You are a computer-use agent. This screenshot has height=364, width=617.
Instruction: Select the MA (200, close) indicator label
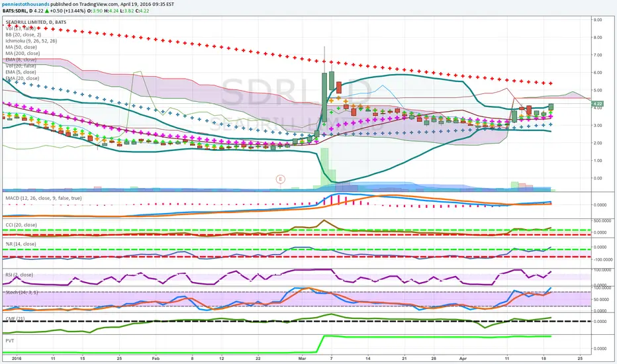tap(23, 54)
